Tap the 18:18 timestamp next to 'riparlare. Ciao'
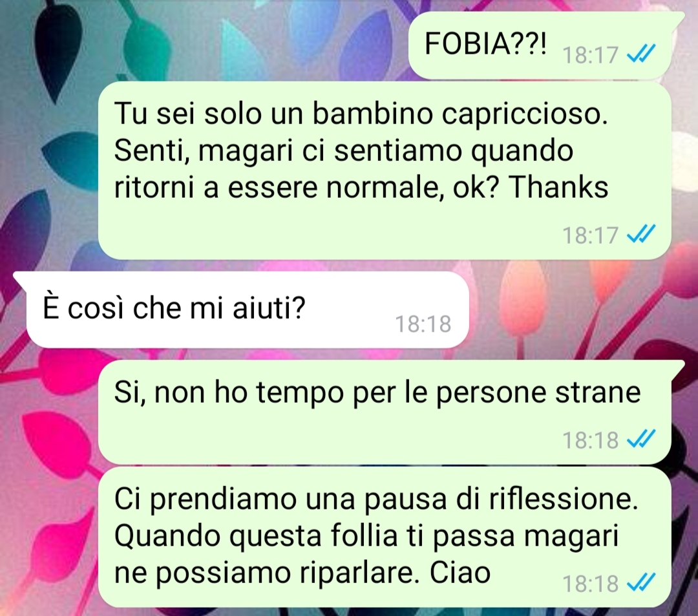Screen dimensions: 698x616 pos(590,583)
